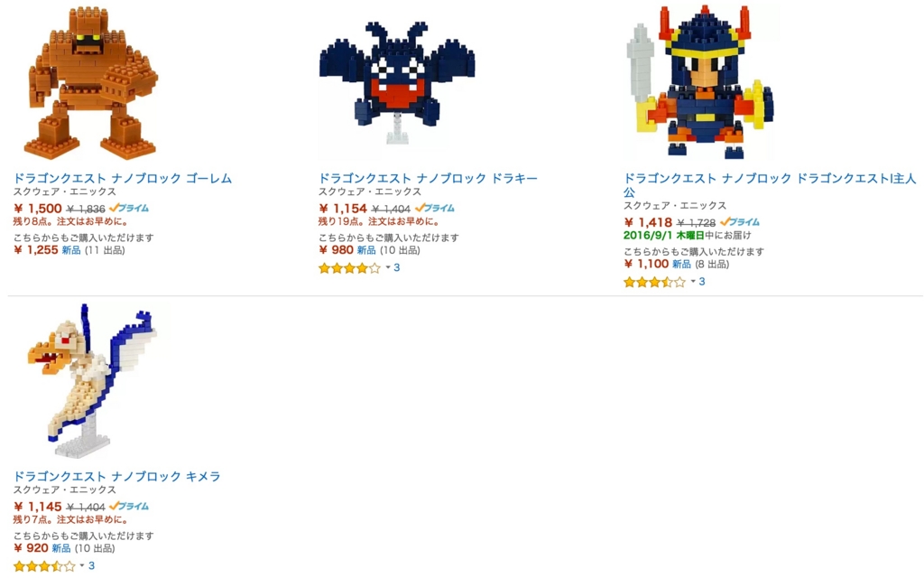Expand the rating dropdown arrow for the hero item
Image resolution: width=924 pixels, height=578 pixels.
click(694, 282)
